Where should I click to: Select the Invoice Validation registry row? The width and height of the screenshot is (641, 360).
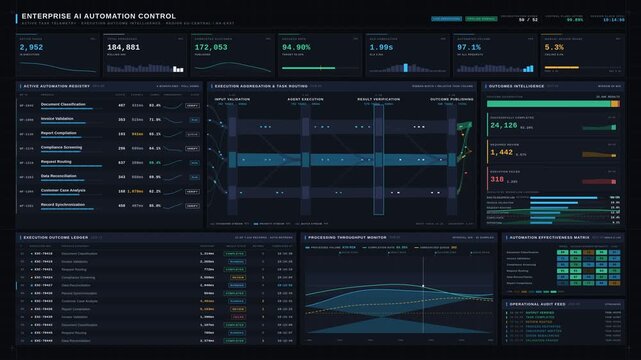[x=109, y=120]
